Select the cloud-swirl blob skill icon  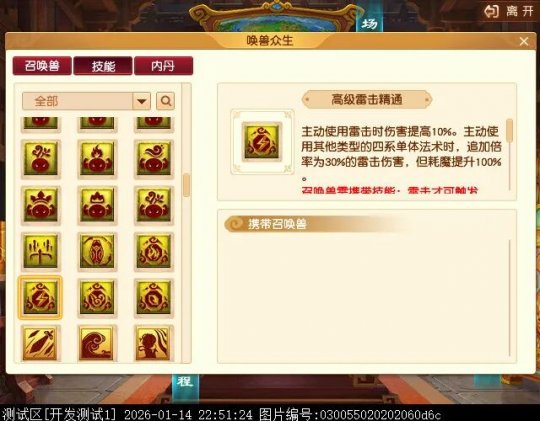click(x=153, y=159)
